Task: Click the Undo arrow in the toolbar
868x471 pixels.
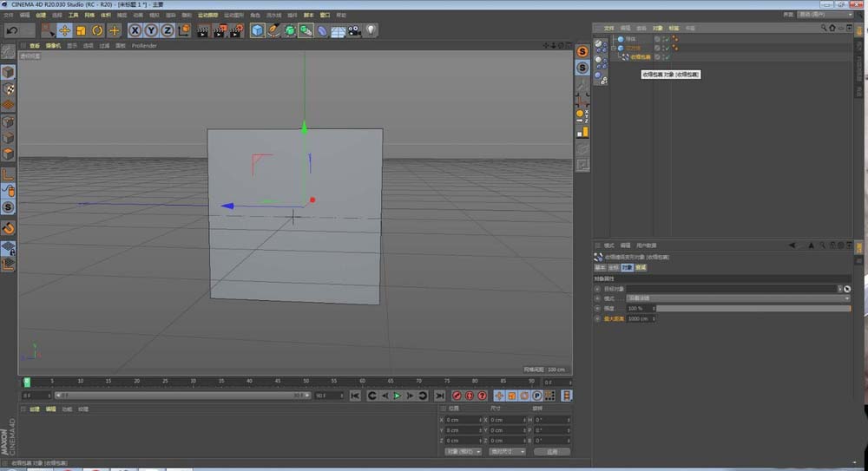Action: [x=11, y=30]
